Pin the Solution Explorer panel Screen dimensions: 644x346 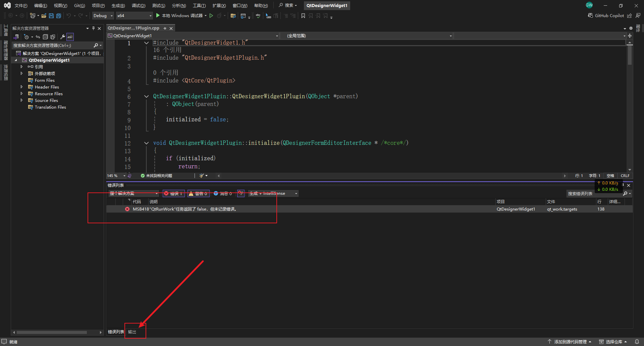(93, 28)
